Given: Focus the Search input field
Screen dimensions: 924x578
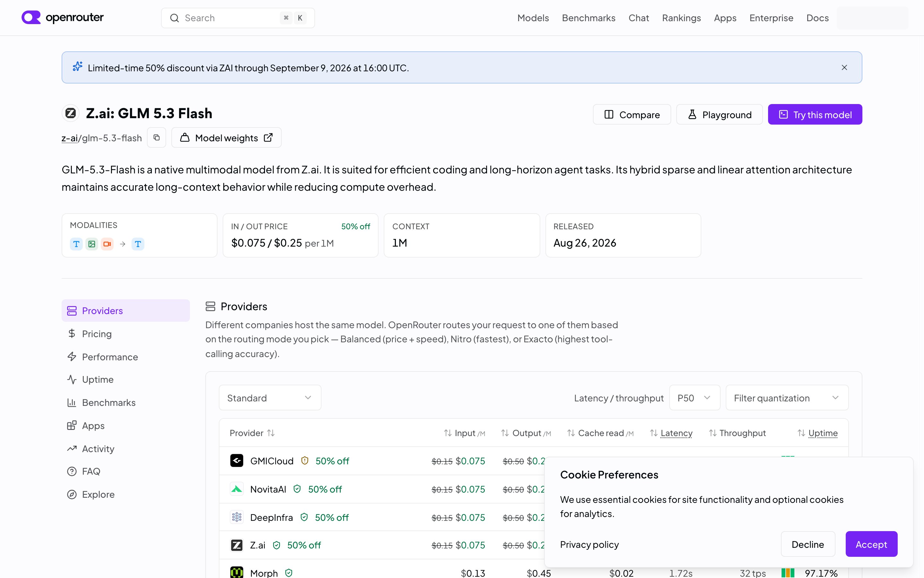Looking at the screenshot, I should [238, 18].
